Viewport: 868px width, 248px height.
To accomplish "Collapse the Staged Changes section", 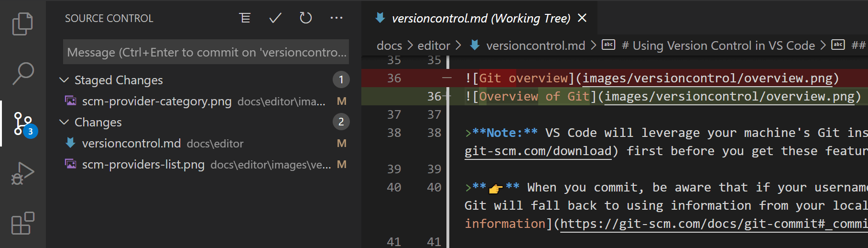I will pos(64,80).
